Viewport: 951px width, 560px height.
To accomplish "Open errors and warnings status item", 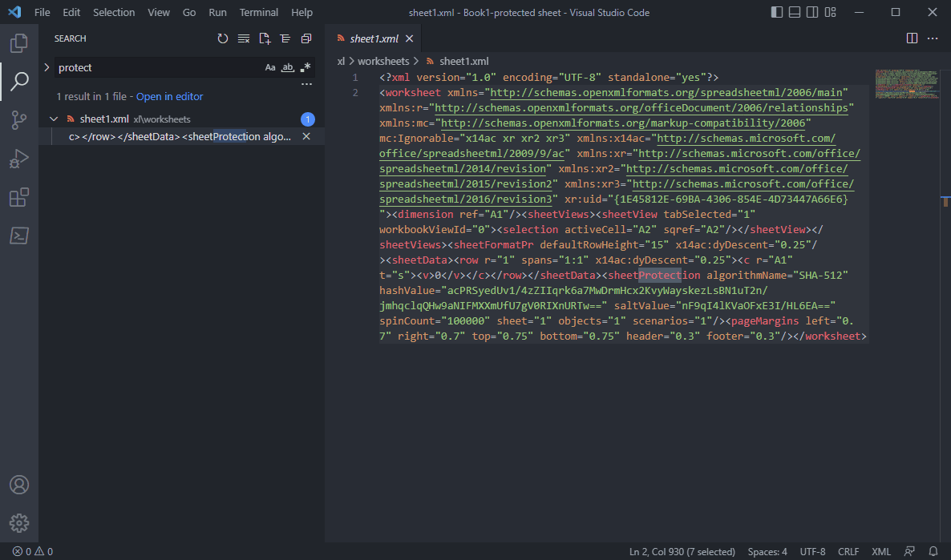I will 33,551.
